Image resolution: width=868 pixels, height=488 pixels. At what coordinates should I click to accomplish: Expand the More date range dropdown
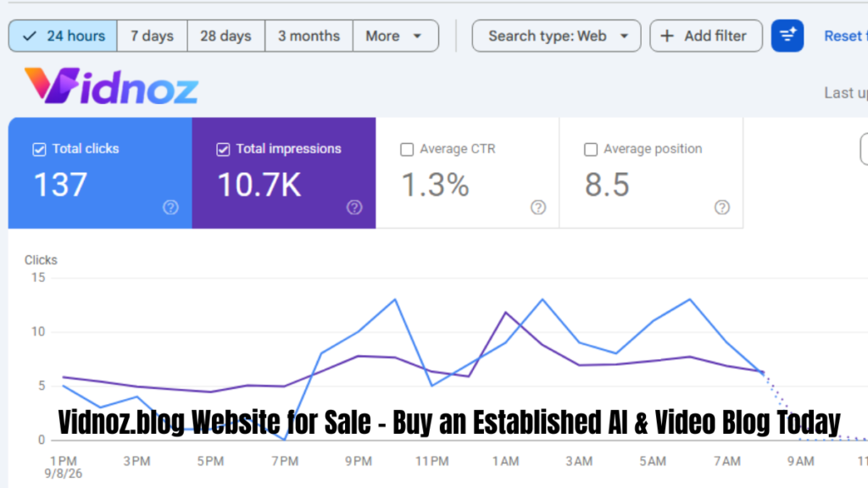coord(395,36)
